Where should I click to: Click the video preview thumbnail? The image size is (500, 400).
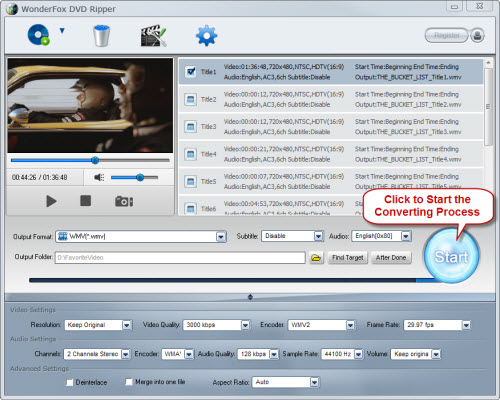tap(90, 106)
